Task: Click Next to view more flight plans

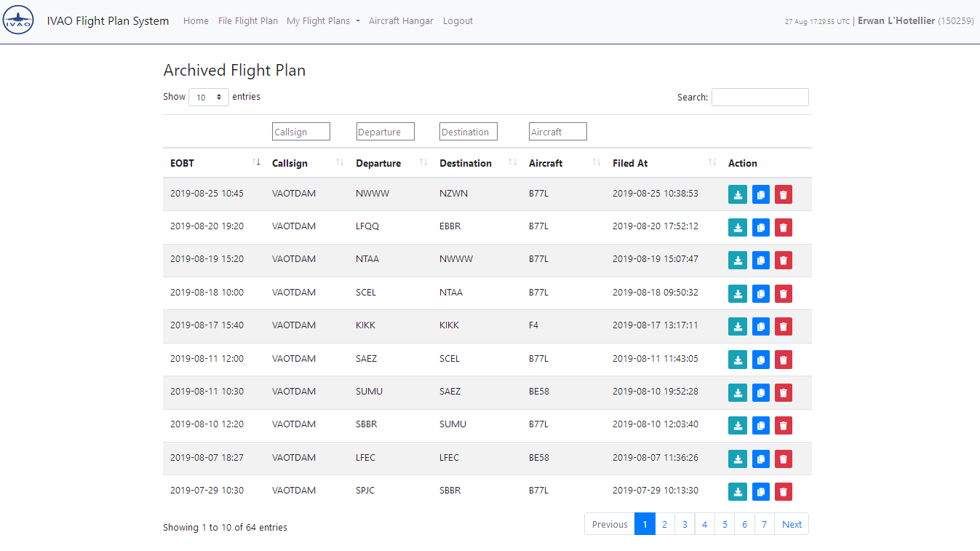Action: [792, 523]
